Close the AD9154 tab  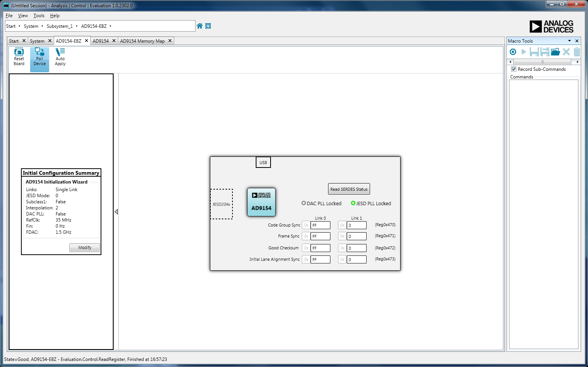(x=114, y=41)
